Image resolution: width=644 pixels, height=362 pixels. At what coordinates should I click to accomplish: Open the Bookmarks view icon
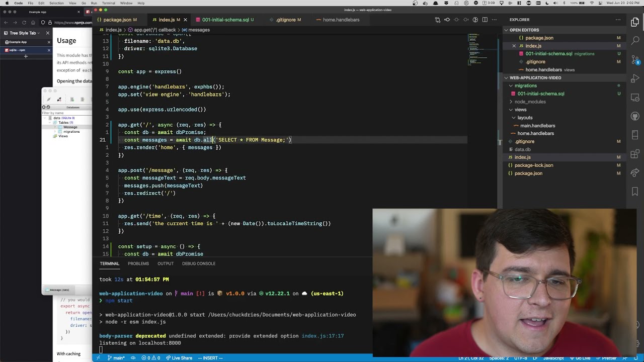[x=635, y=192]
